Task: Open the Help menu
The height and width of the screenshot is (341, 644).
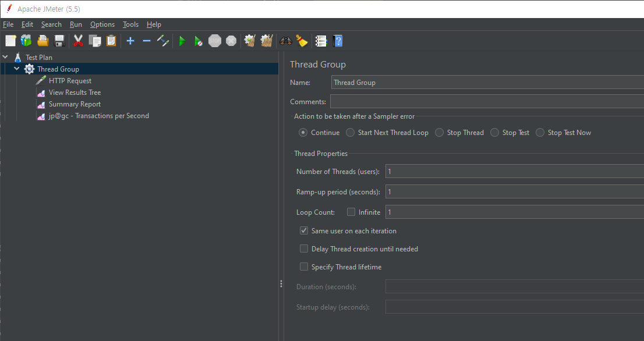Action: tap(154, 24)
